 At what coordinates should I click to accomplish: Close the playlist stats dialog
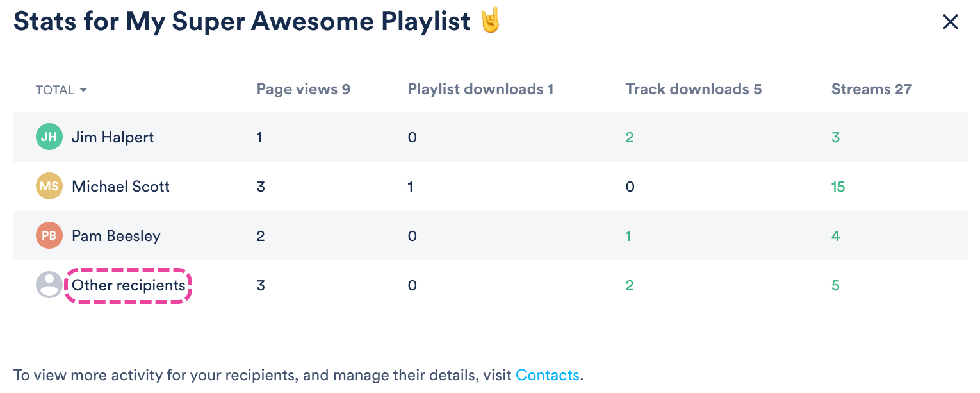(x=950, y=22)
